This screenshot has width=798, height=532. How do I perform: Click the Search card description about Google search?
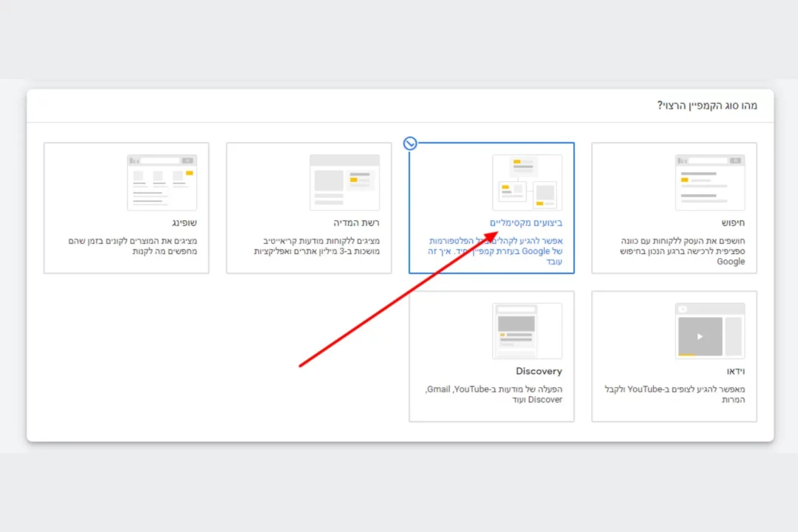(x=683, y=251)
